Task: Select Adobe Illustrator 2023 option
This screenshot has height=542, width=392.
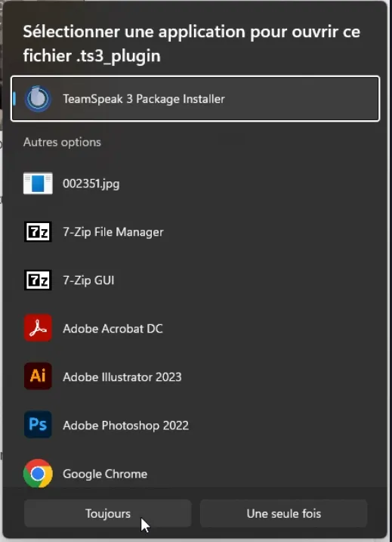Action: [x=196, y=376]
